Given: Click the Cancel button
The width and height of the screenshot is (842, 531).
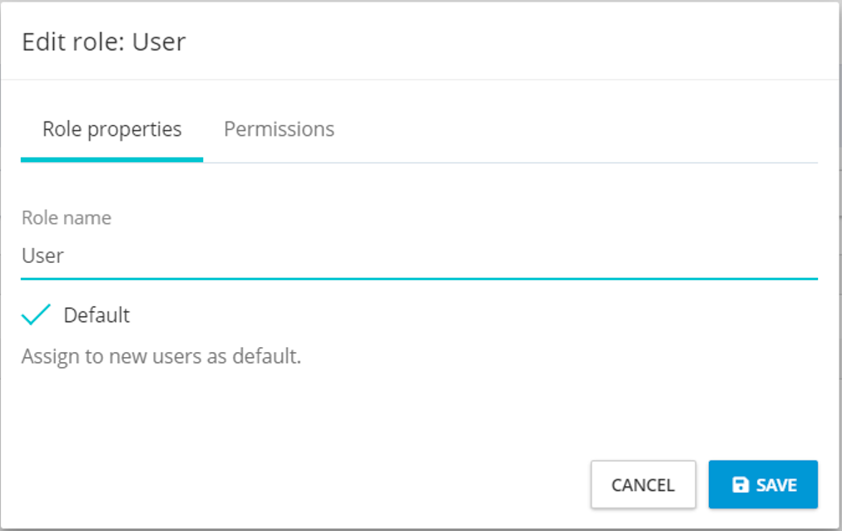Looking at the screenshot, I should click(643, 485).
